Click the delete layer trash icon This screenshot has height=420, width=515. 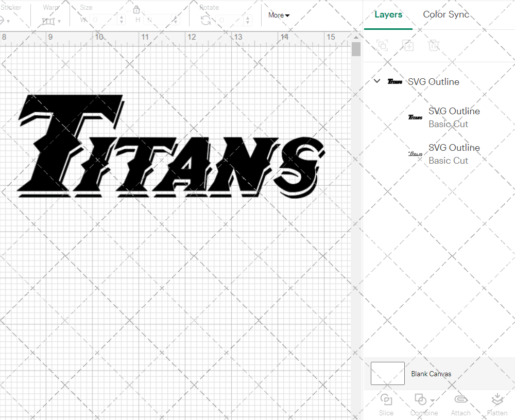tap(434, 45)
